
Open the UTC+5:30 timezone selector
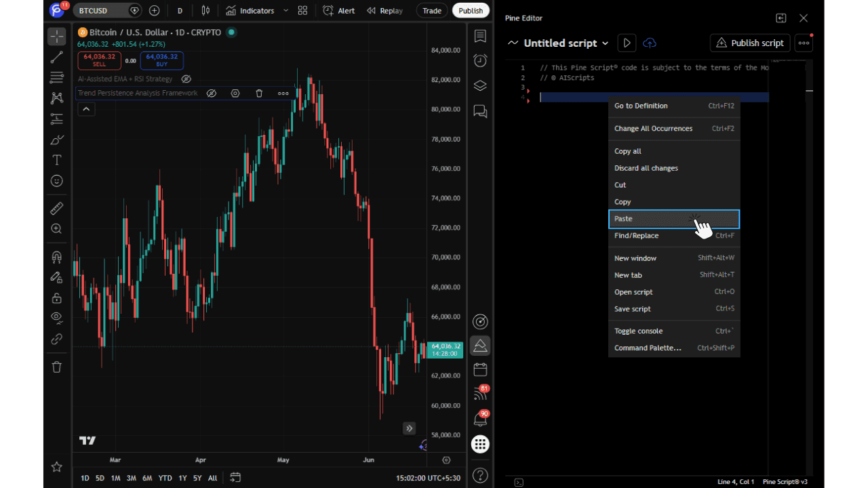click(x=428, y=478)
